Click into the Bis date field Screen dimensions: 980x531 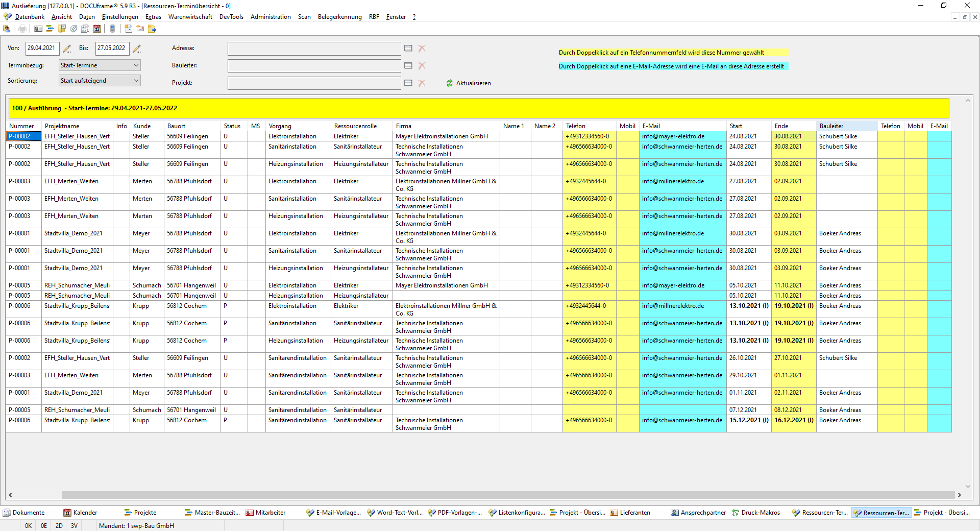(112, 49)
